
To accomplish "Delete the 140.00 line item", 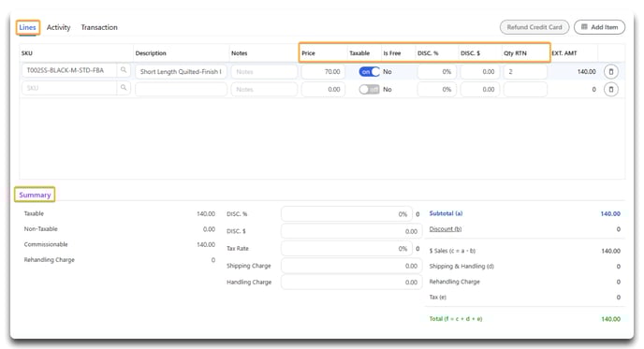I will pos(610,71).
